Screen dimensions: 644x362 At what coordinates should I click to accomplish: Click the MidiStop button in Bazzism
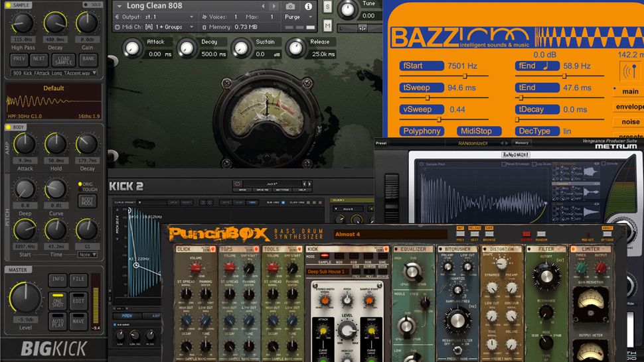479,131
